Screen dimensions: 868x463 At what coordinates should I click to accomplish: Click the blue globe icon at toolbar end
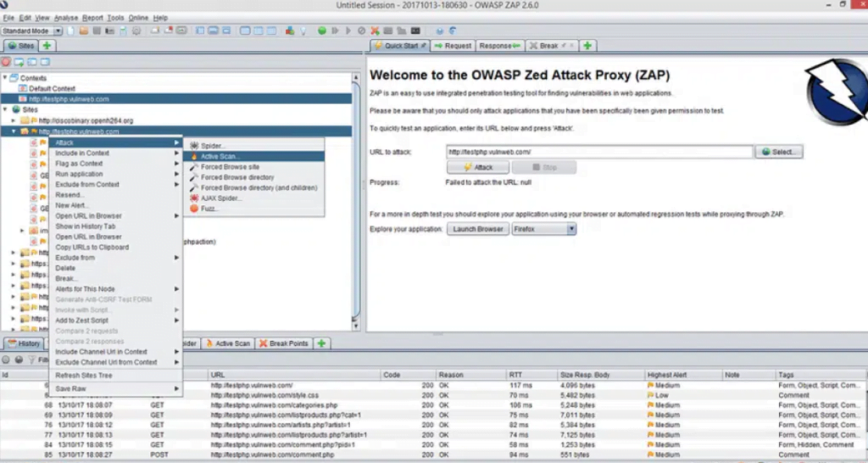pos(440,31)
